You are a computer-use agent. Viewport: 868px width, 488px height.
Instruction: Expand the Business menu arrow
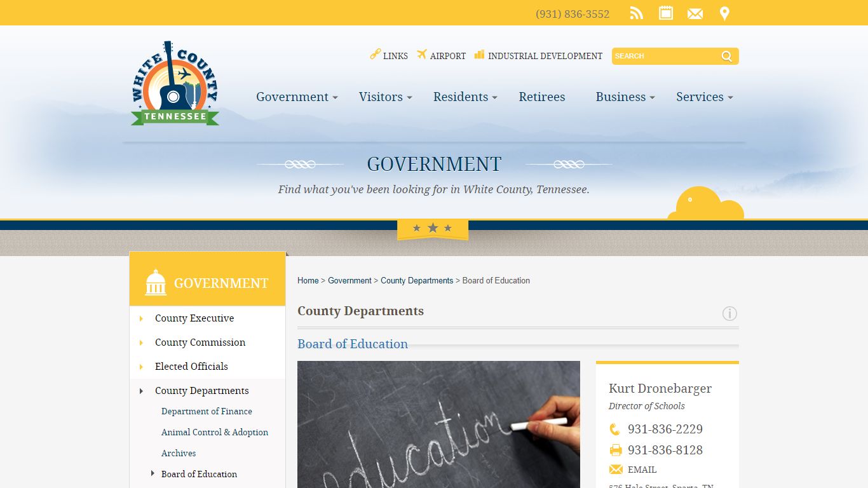653,98
